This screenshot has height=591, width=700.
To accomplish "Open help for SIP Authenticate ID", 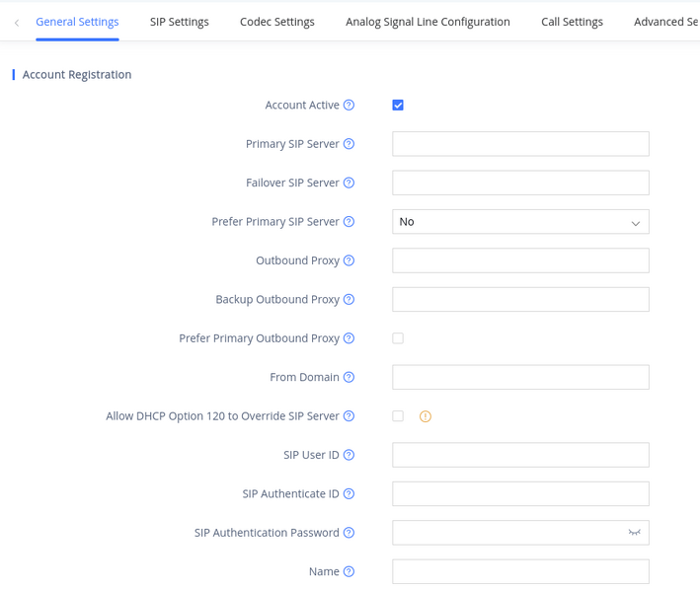I will [349, 493].
